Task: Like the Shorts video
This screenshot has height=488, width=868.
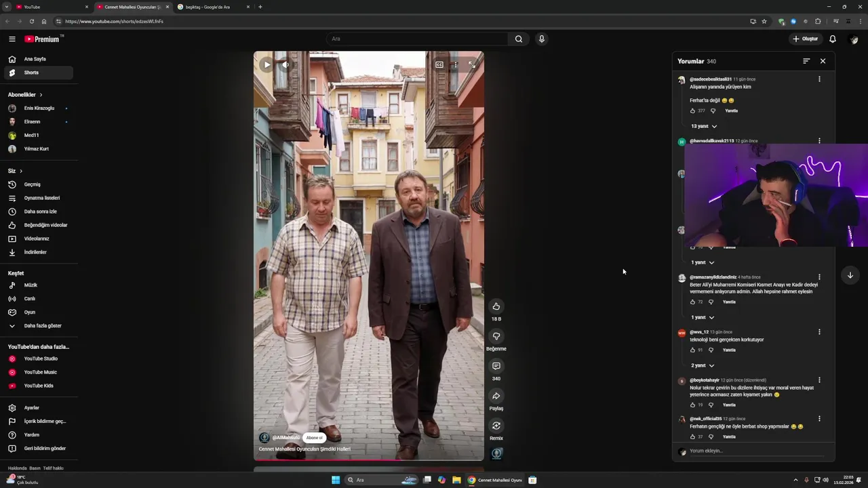Action: pyautogui.click(x=496, y=306)
